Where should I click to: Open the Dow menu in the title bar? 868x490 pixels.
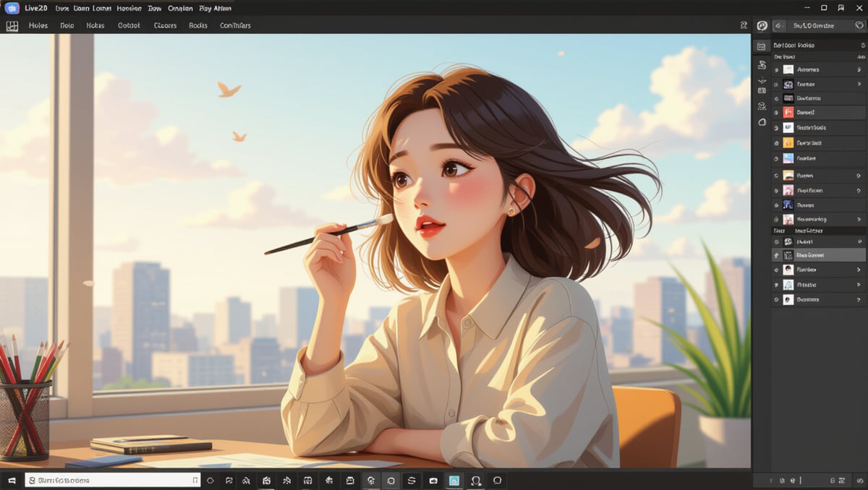pyautogui.click(x=155, y=8)
